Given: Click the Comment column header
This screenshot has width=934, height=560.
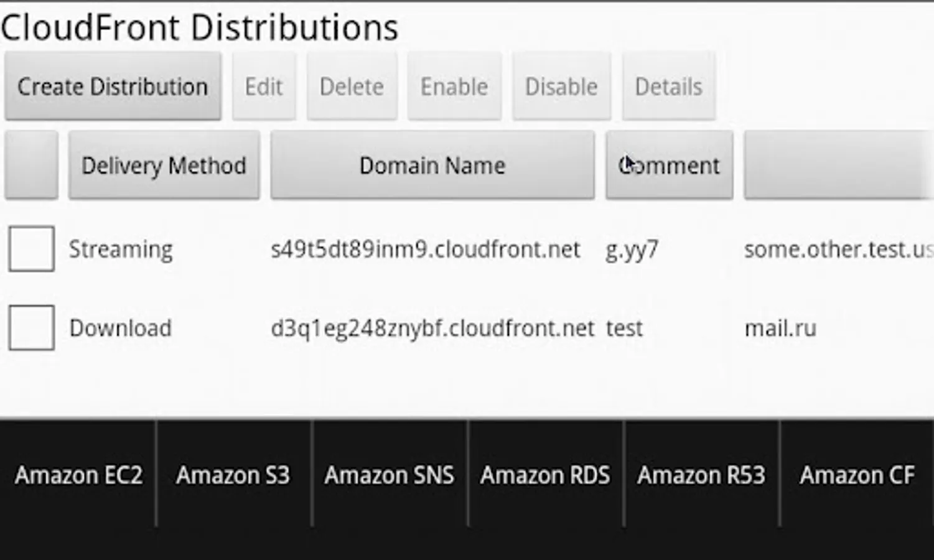Looking at the screenshot, I should [x=669, y=166].
